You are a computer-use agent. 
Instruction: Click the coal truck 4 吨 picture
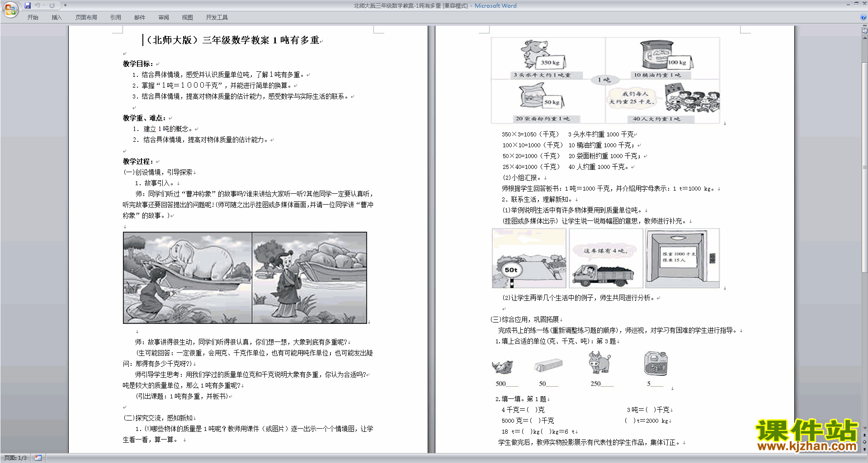(x=606, y=258)
